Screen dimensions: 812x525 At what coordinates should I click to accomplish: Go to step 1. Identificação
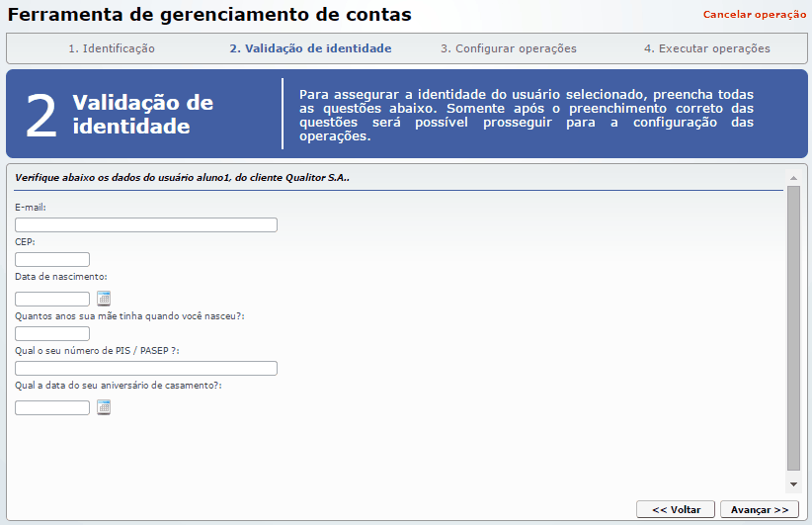click(x=111, y=48)
